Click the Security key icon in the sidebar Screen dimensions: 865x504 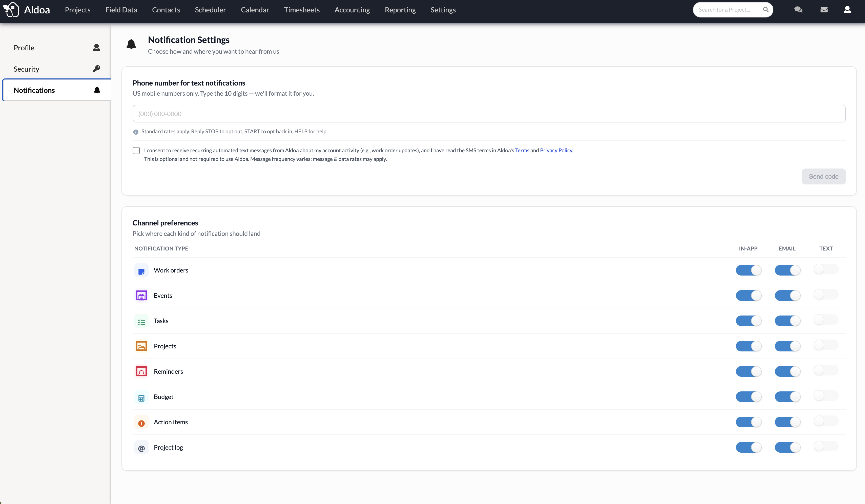pos(96,69)
